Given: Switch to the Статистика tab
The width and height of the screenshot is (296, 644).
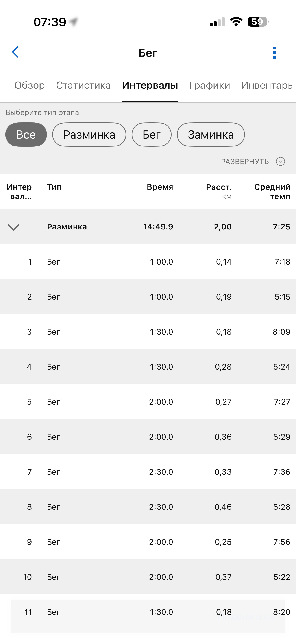Looking at the screenshot, I should point(83,85).
